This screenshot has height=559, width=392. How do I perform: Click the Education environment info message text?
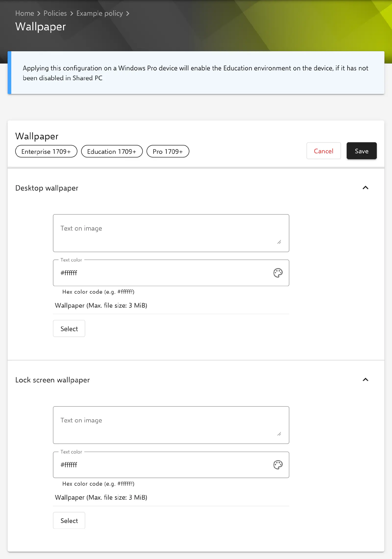point(196,73)
